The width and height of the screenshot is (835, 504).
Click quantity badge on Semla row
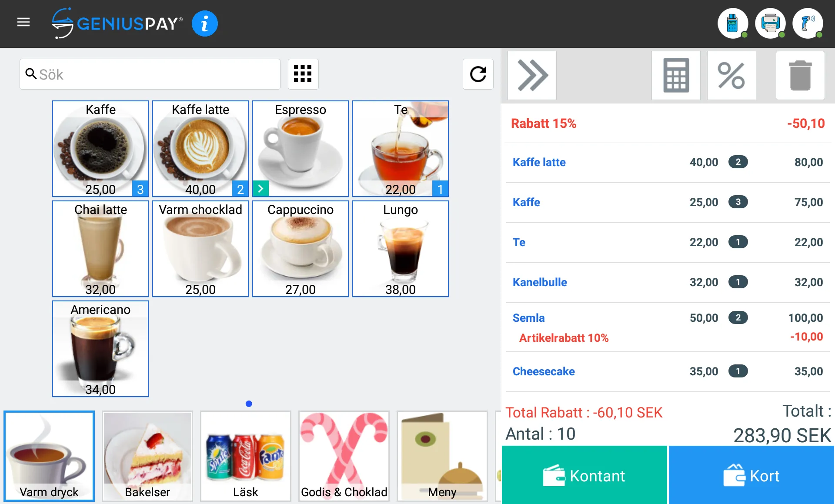[x=738, y=318]
